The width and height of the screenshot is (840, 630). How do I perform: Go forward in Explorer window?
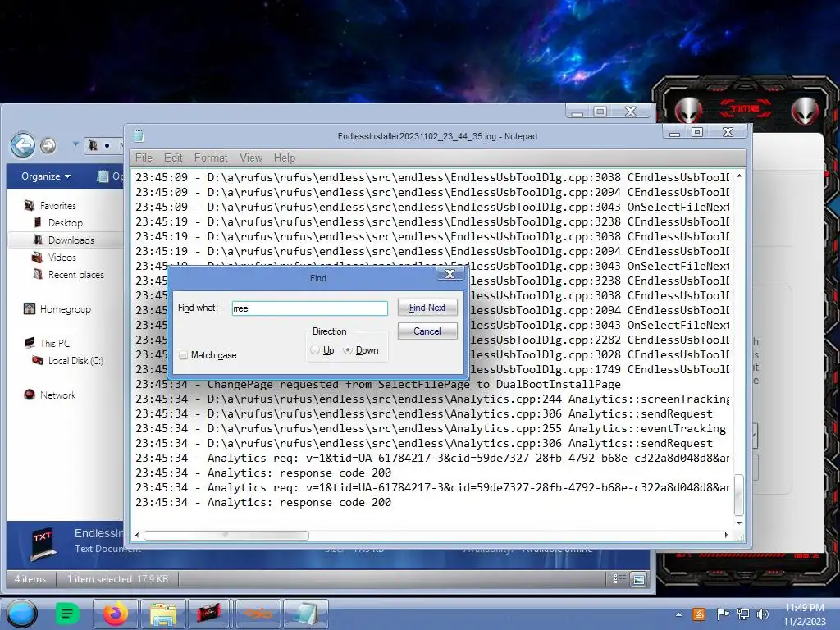point(48,145)
